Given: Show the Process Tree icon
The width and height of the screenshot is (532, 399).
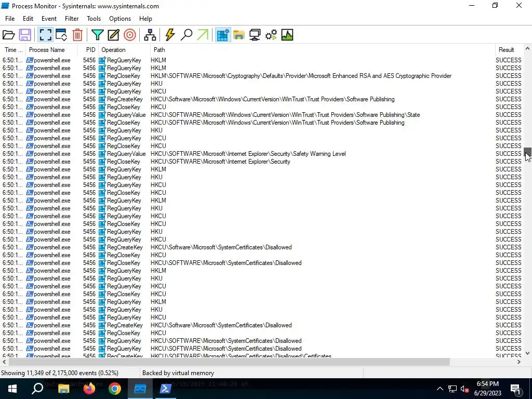Looking at the screenshot, I should click(150, 35).
